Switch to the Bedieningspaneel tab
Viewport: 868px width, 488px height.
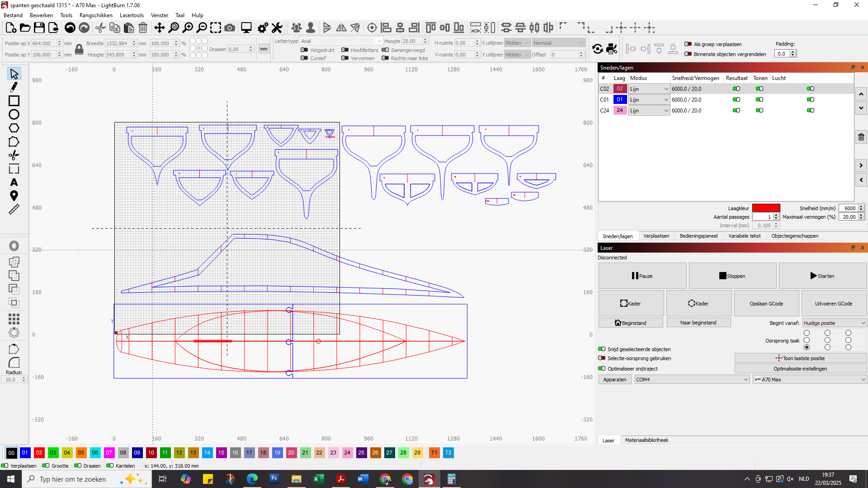pyautogui.click(x=698, y=236)
